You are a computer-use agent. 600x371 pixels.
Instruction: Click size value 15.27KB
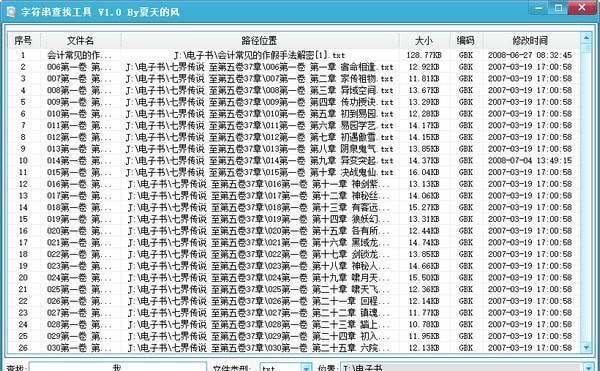[424, 207]
